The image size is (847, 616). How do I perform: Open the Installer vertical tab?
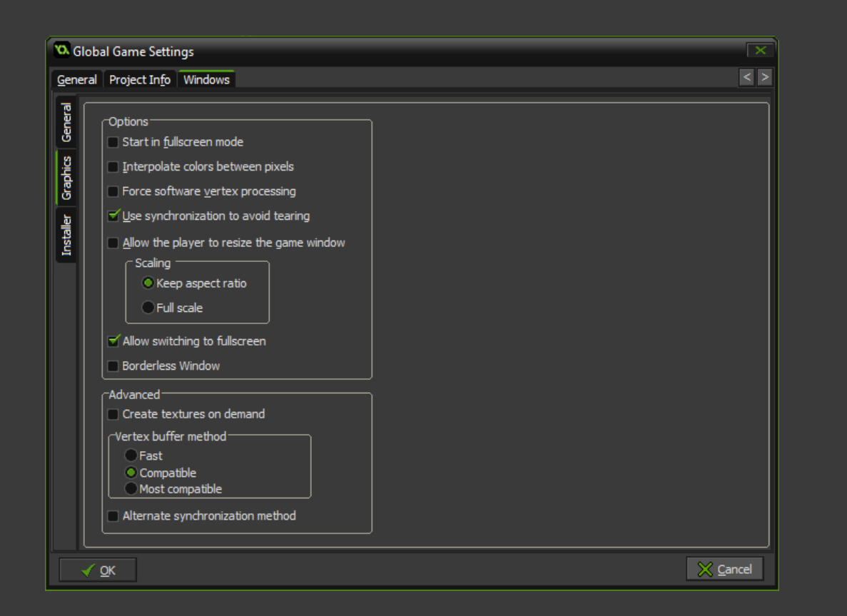[66, 235]
